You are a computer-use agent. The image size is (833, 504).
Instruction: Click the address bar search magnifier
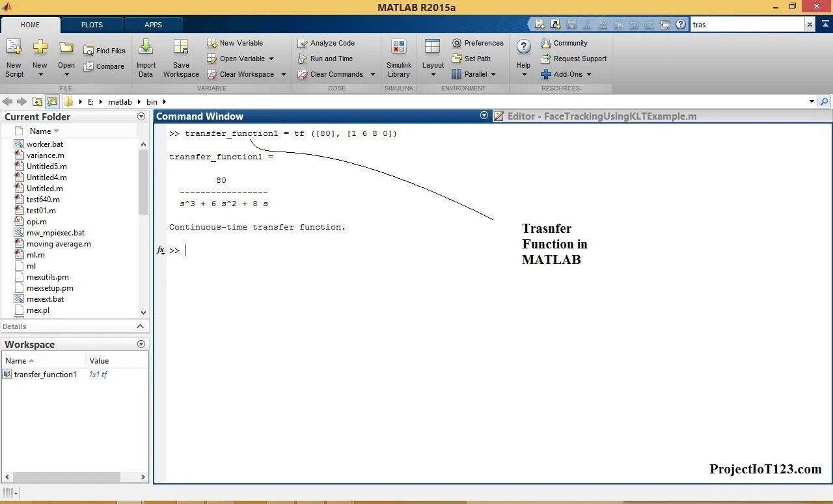click(825, 101)
